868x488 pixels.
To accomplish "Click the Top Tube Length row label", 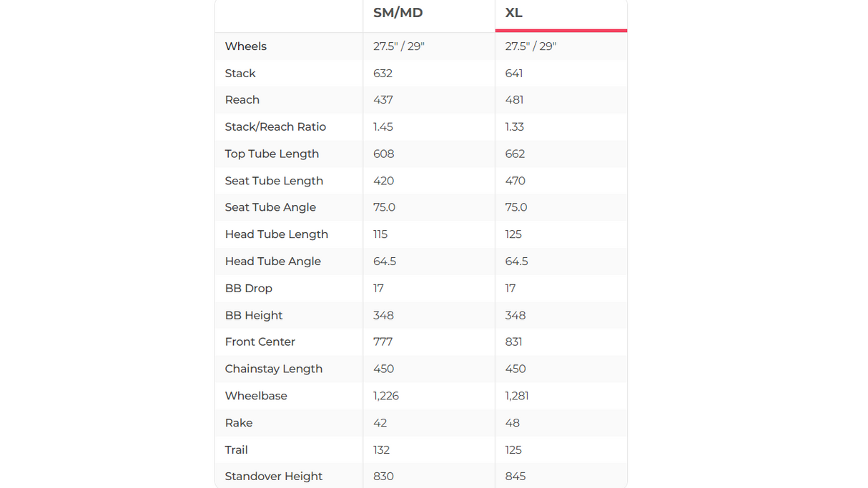I will coord(272,154).
